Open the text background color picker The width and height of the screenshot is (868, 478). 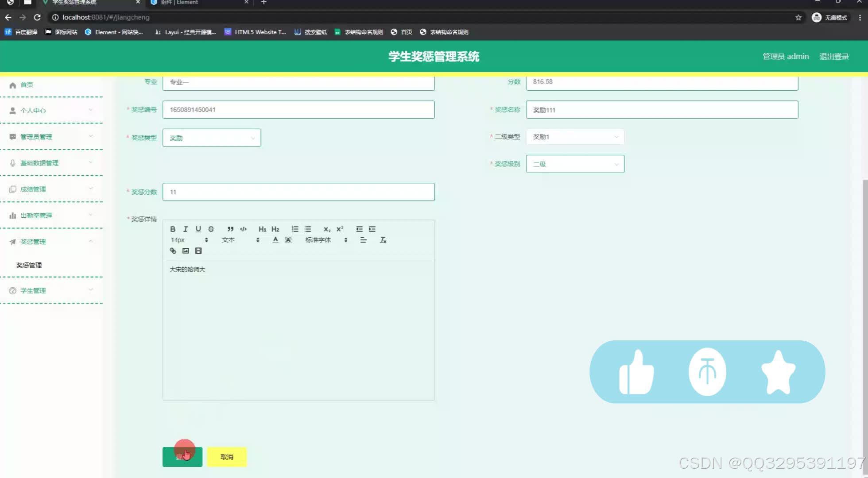(x=288, y=240)
